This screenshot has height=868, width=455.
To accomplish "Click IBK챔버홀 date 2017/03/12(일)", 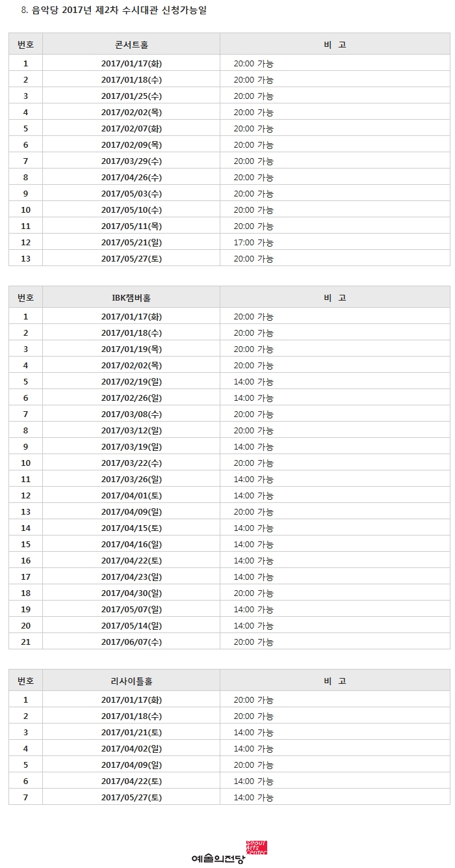I will 131,431.
